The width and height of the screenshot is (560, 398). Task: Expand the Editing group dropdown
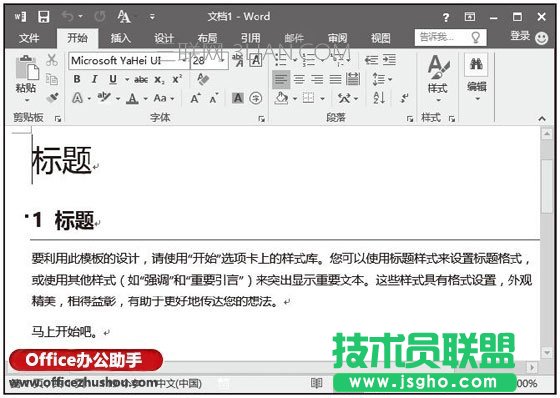point(478,99)
